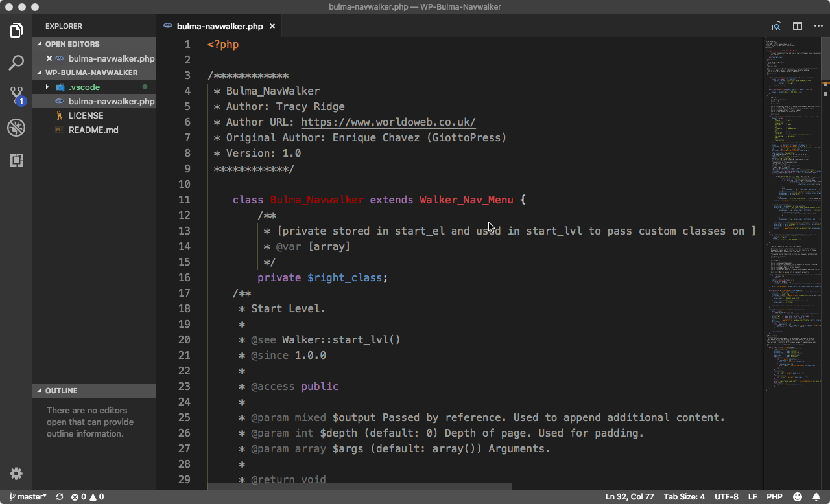Open the Manage settings gear
830x504 pixels.
click(16, 474)
